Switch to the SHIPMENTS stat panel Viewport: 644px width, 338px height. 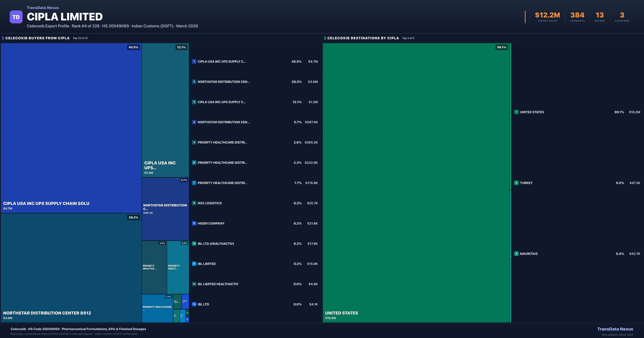click(577, 17)
